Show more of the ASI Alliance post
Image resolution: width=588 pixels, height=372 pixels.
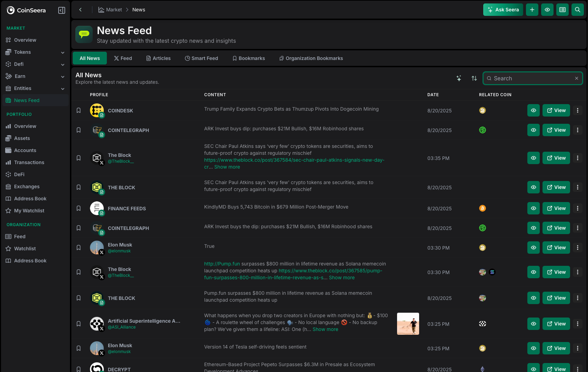(x=325, y=329)
